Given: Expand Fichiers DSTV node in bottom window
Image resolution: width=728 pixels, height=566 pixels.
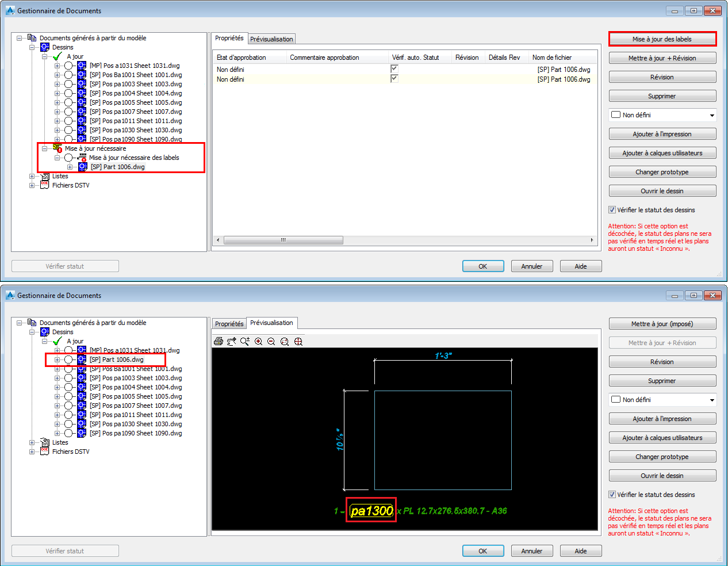Looking at the screenshot, I should (32, 452).
